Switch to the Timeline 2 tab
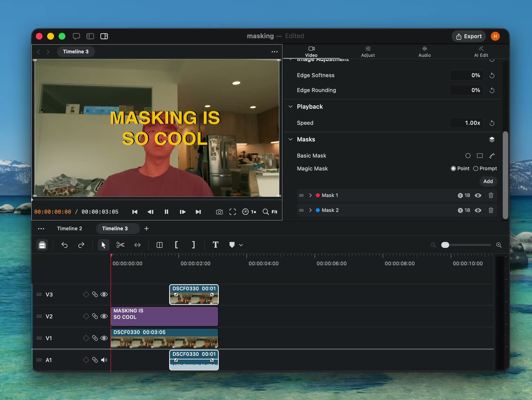532x400 pixels. [69, 228]
